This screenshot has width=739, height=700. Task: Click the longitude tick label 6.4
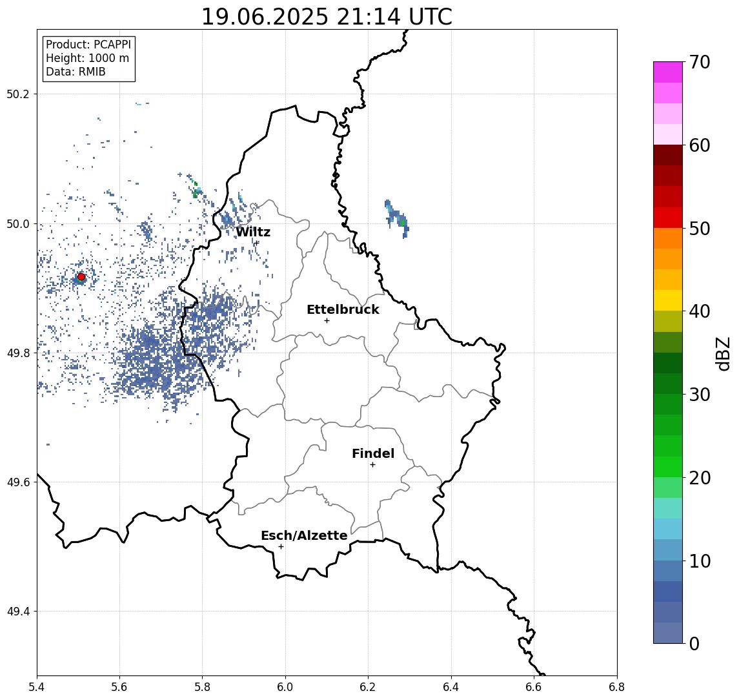[451, 687]
